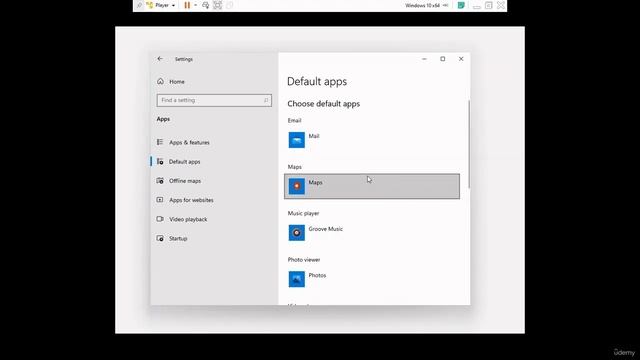Open the VMware Player menu dropdown
The width and height of the screenshot is (640, 360).
[x=161, y=5]
